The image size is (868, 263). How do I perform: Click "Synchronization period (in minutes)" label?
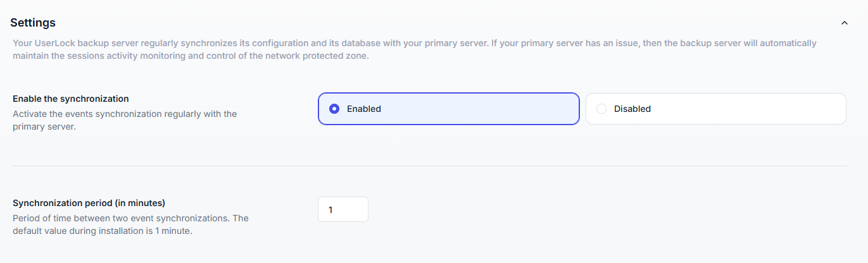click(89, 203)
